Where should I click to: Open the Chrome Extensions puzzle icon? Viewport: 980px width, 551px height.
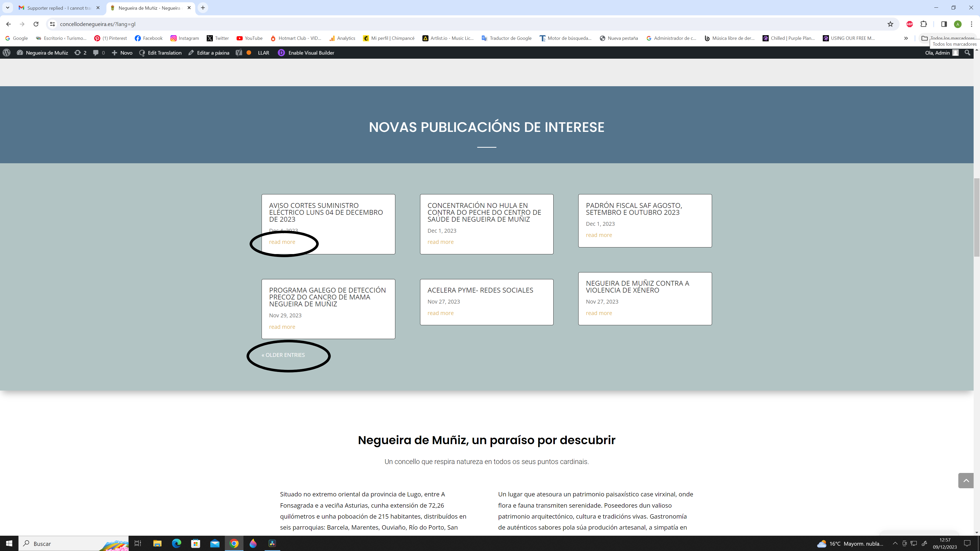(924, 24)
